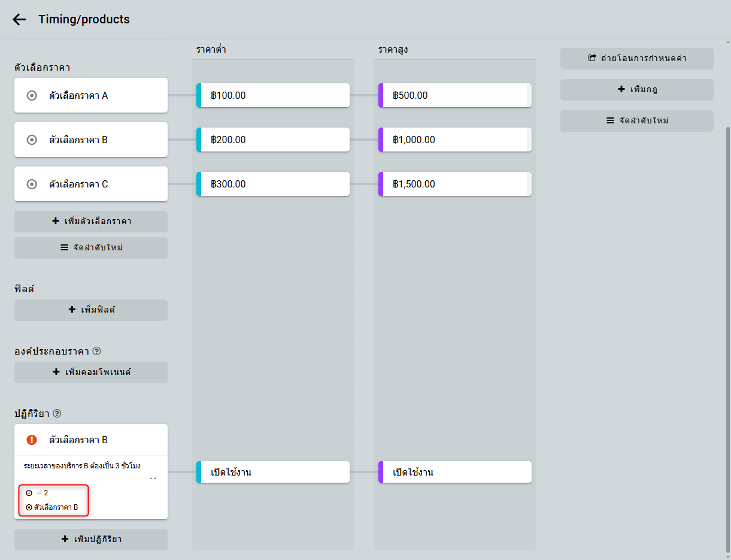Viewport: 731px width, 560px height.
Task: Click purple color bar on ฿500.00 cell
Action: 381,95
